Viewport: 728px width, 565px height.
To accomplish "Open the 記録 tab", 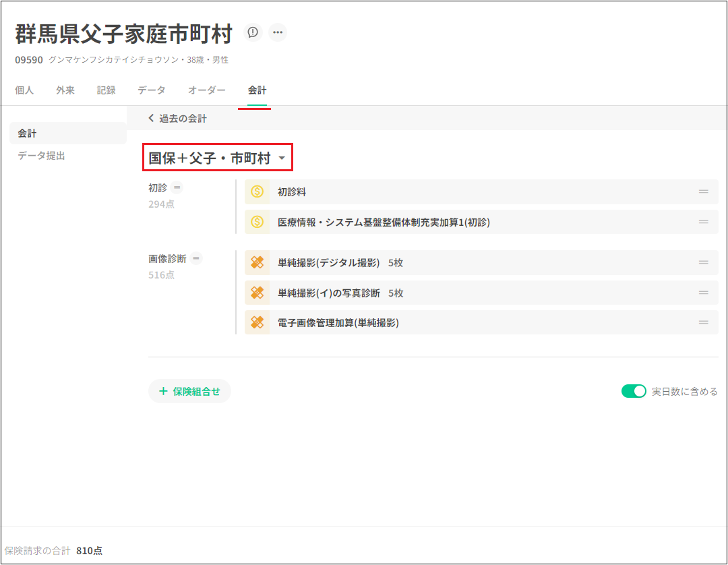I will tap(106, 90).
